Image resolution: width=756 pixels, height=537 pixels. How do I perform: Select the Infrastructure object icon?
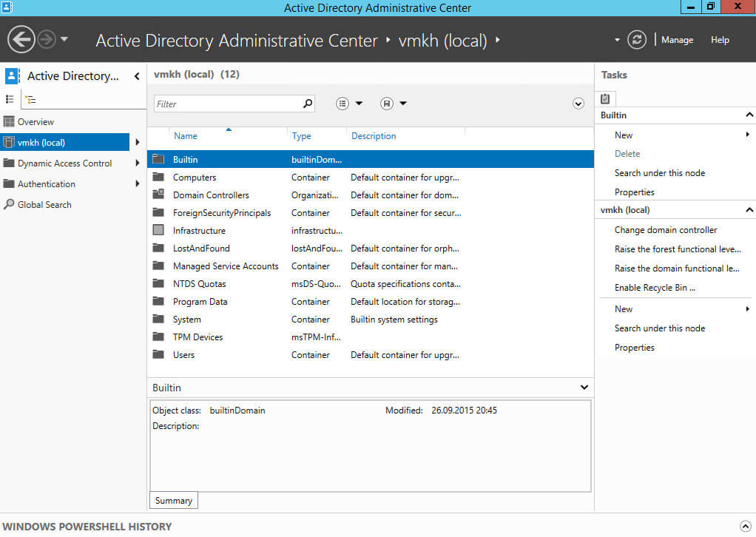[x=158, y=230]
